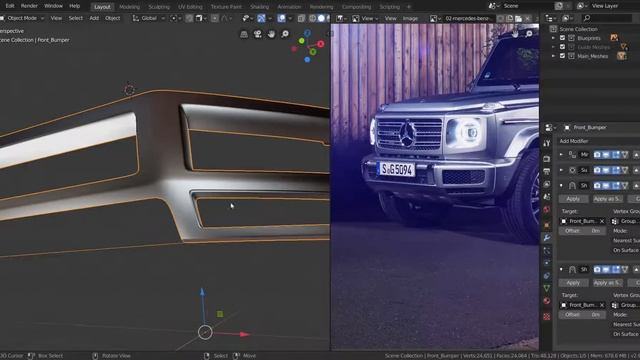The width and height of the screenshot is (640, 360).
Task: Switch to the Modeling workspace tab
Action: click(129, 7)
